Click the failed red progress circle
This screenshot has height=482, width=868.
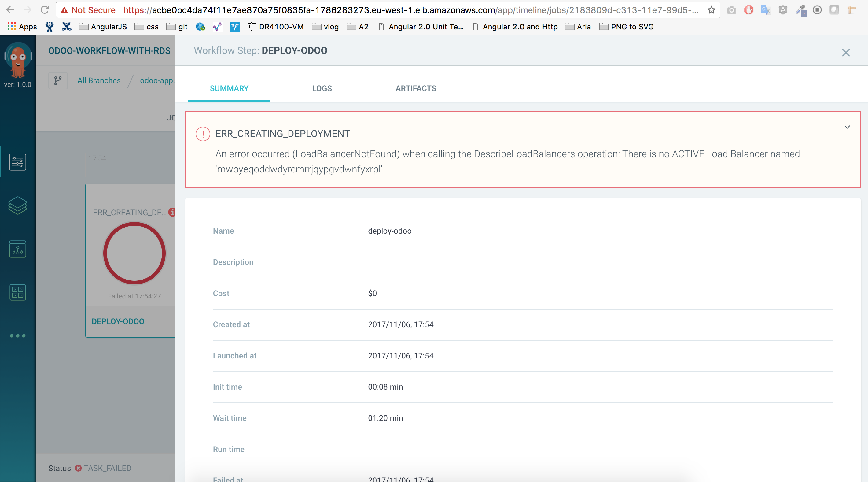click(x=134, y=253)
